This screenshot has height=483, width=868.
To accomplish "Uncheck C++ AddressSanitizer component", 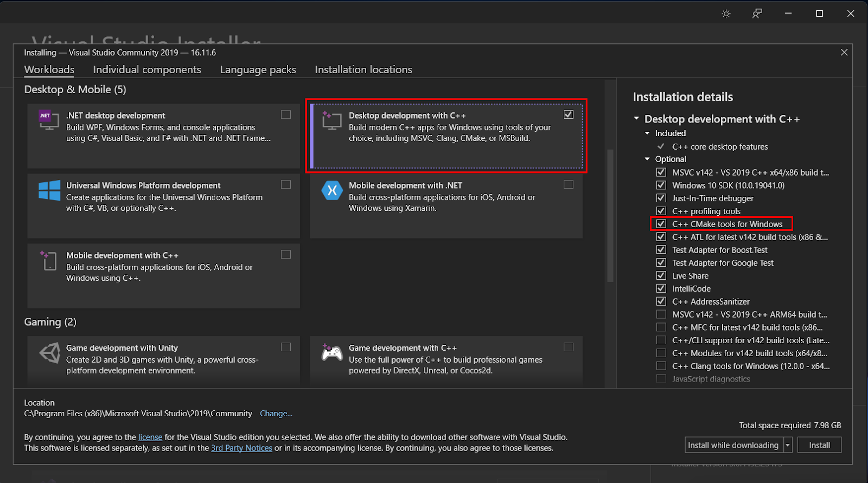I will [x=661, y=301].
